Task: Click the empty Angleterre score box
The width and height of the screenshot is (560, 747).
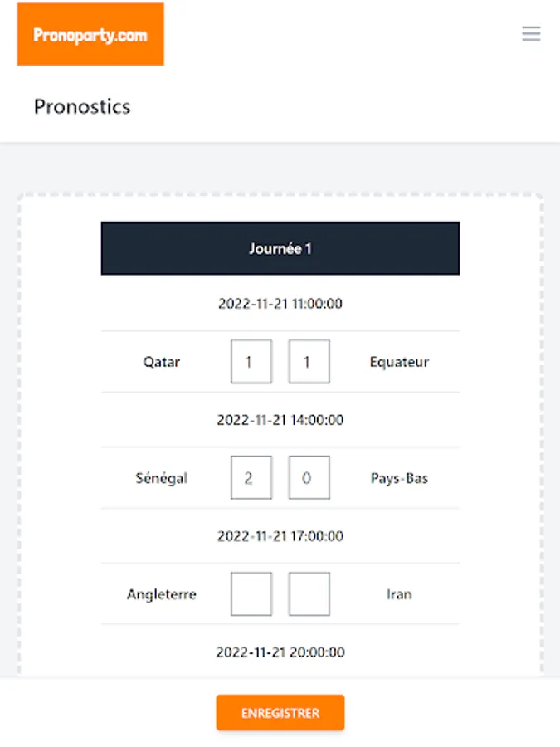Action: click(x=251, y=594)
